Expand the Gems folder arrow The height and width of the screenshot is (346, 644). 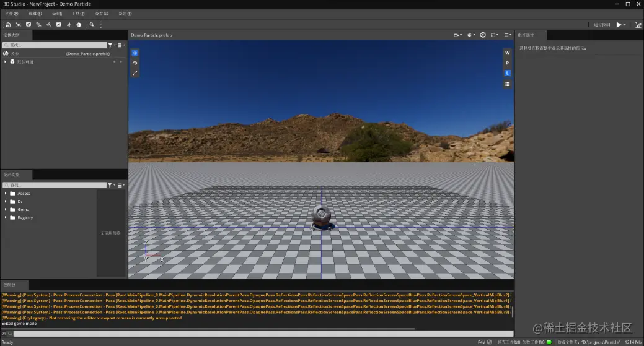pos(6,209)
